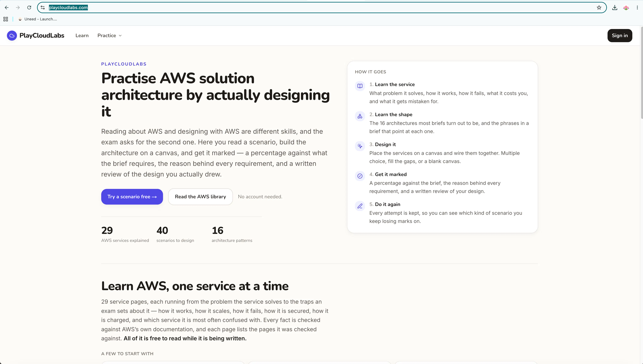This screenshot has width=643, height=364.
Task: Click the browser forward arrow
Action: pos(18,8)
